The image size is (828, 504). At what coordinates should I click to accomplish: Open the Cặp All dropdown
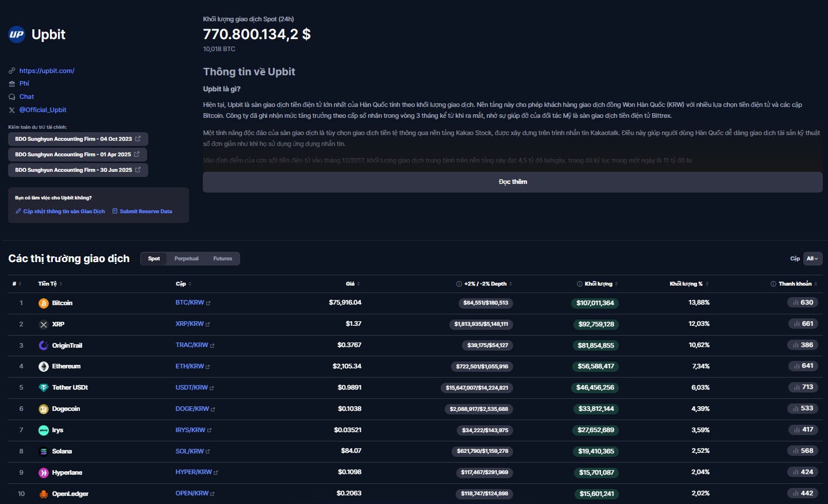tap(812, 259)
